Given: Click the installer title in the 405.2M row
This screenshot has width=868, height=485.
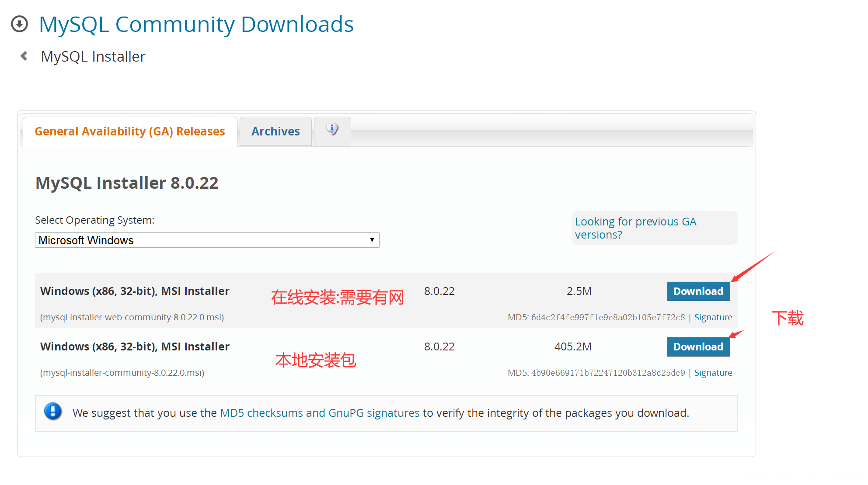Looking at the screenshot, I should coord(135,347).
